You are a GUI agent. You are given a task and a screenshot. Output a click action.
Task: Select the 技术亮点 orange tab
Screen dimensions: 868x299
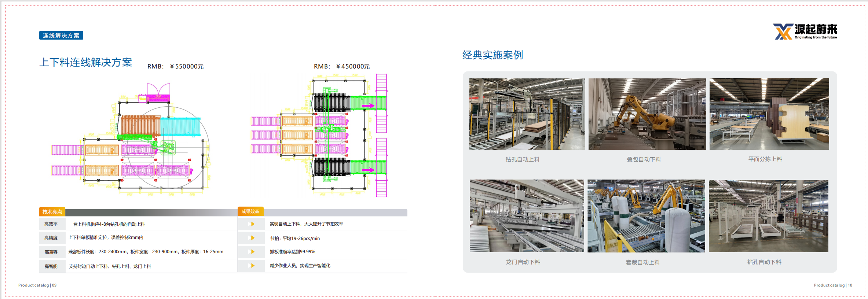click(52, 212)
